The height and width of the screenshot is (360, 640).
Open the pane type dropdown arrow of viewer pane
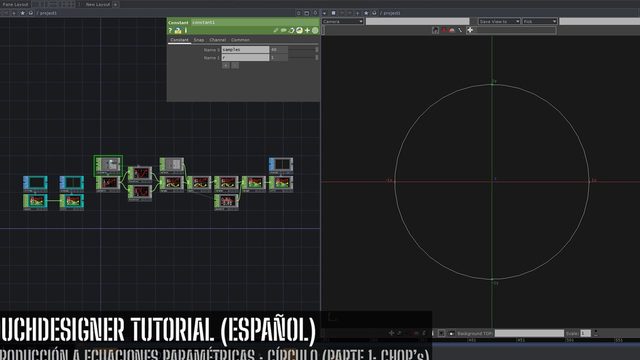click(324, 13)
